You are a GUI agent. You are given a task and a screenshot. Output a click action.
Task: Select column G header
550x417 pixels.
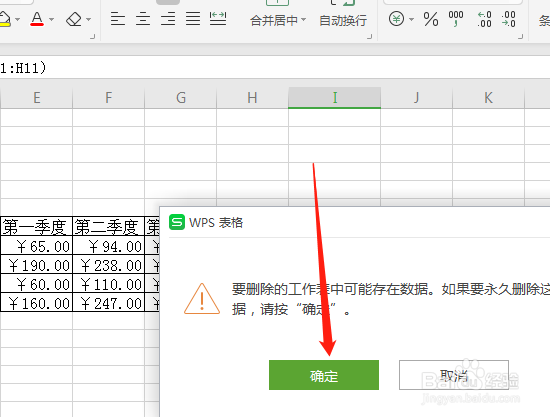click(181, 97)
